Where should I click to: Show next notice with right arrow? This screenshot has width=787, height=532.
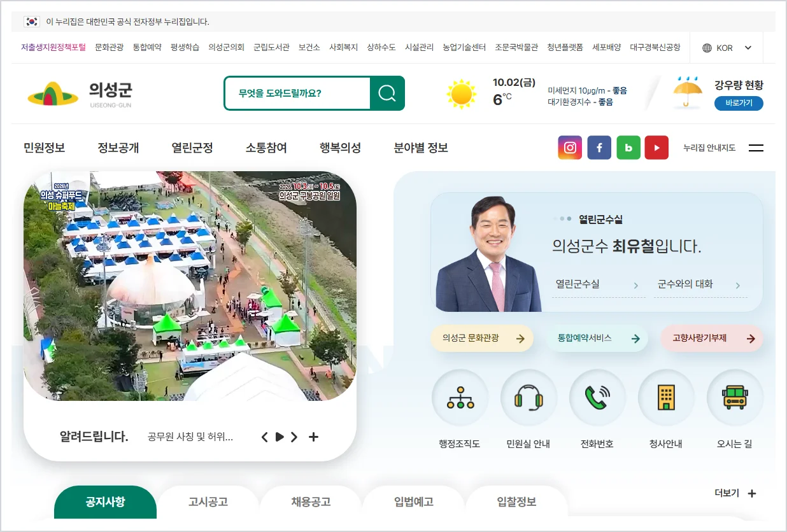pos(294,437)
